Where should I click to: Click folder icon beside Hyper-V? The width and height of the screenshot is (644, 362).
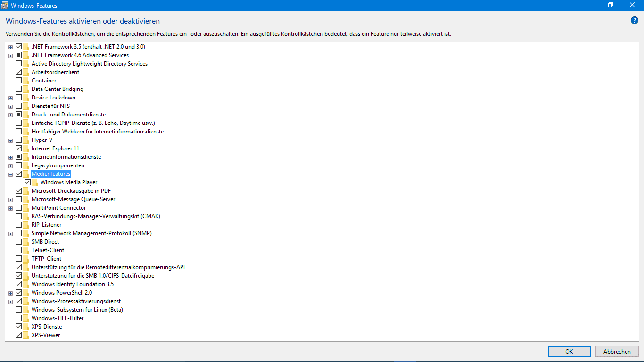click(x=26, y=140)
